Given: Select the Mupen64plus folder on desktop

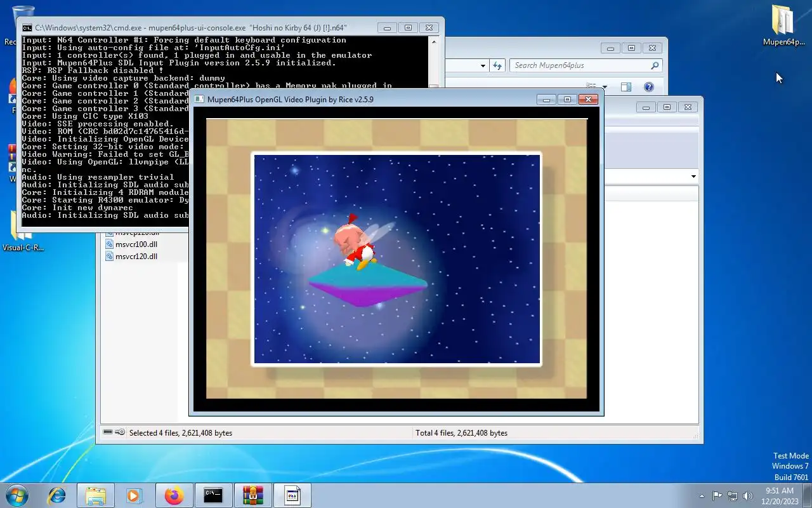Looking at the screenshot, I should click(783, 27).
